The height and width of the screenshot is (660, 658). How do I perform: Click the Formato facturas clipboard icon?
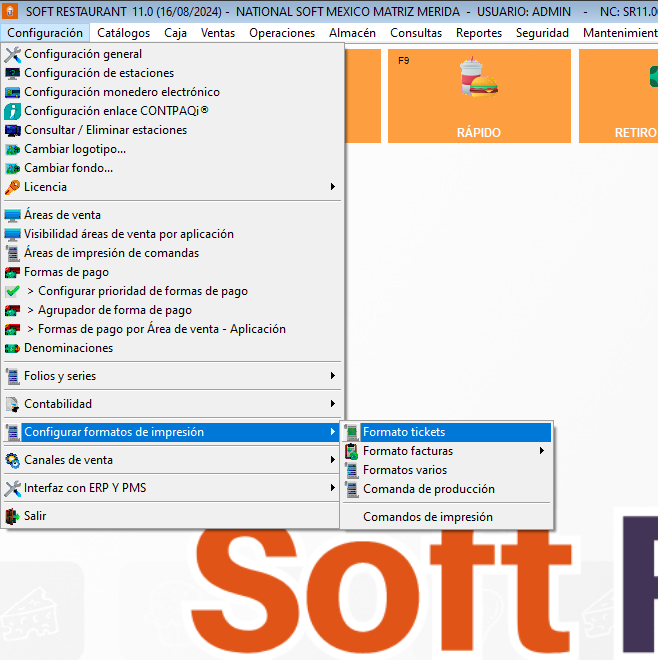pos(352,451)
